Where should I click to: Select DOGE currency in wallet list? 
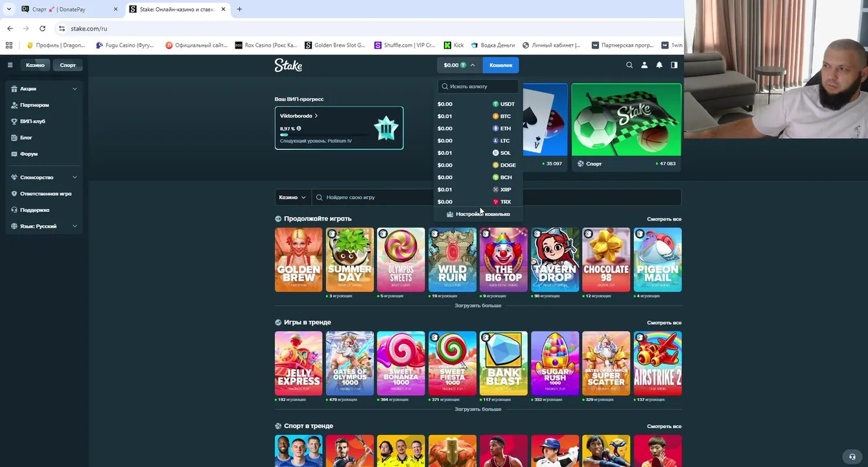[478, 165]
